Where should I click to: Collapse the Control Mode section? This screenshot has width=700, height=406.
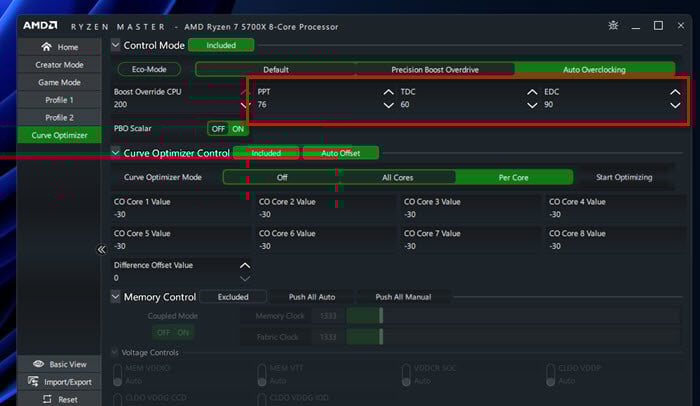point(116,45)
